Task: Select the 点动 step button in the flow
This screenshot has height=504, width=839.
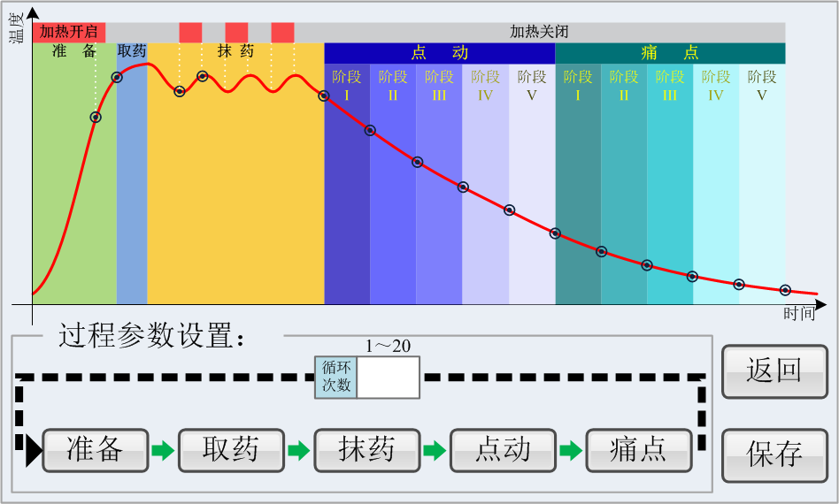Action: click(503, 450)
